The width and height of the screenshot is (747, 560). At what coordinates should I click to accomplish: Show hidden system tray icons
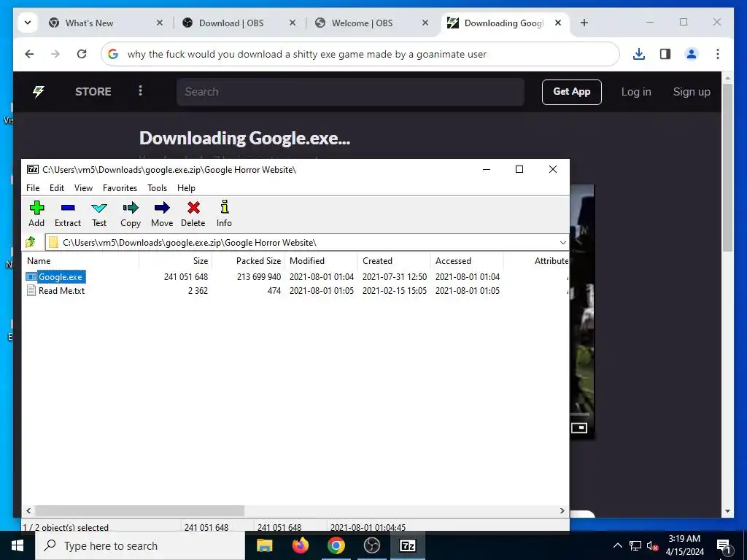617,545
